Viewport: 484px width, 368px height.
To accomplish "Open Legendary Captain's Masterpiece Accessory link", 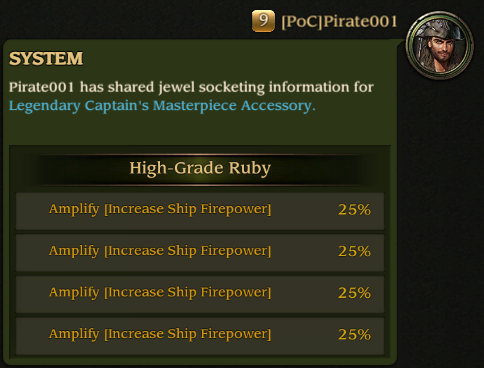I will 162,105.
